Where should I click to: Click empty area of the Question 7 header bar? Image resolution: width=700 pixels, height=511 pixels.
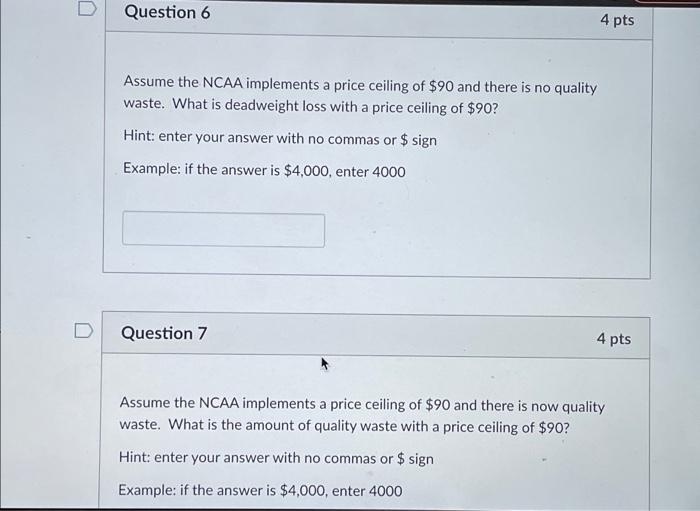click(x=402, y=336)
